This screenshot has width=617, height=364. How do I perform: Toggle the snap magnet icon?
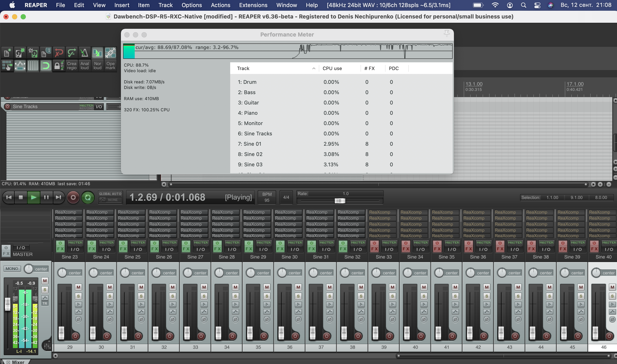(46, 66)
